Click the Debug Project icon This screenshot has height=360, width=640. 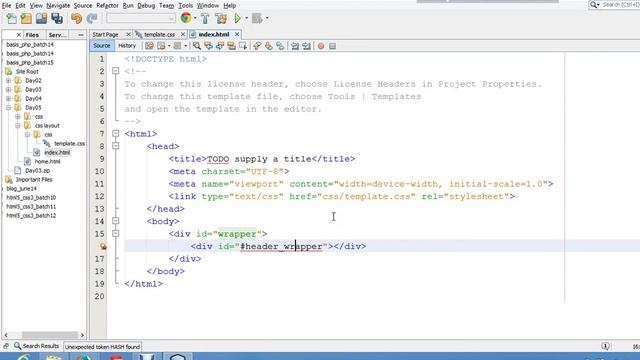[x=257, y=18]
